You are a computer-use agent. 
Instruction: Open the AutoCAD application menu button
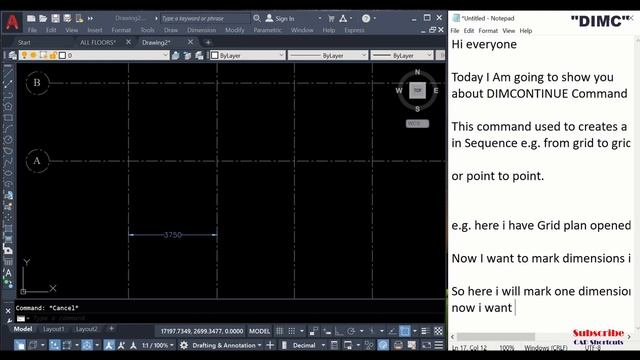tap(12, 22)
